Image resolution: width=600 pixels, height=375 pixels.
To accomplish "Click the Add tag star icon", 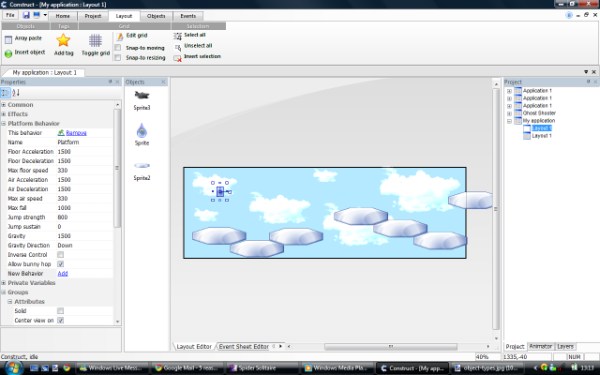I will pos(63,40).
